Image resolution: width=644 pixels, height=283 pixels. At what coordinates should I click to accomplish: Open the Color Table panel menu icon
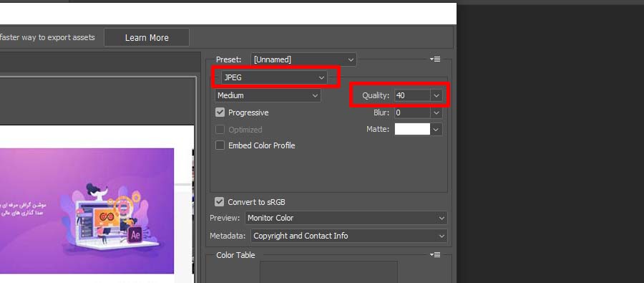(435, 254)
